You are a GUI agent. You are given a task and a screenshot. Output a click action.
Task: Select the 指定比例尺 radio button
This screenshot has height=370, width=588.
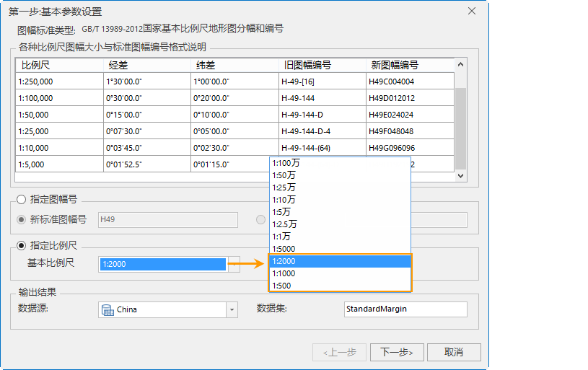coord(21,245)
